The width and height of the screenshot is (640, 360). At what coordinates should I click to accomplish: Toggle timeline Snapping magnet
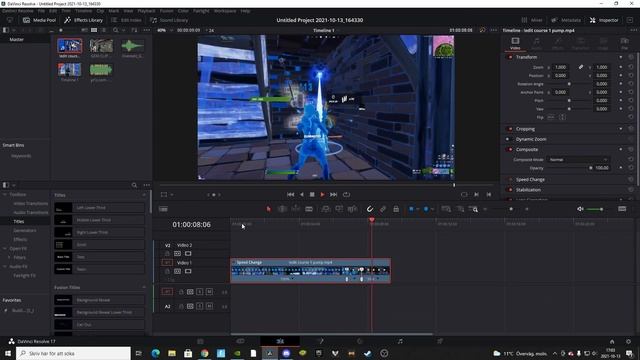coord(369,209)
